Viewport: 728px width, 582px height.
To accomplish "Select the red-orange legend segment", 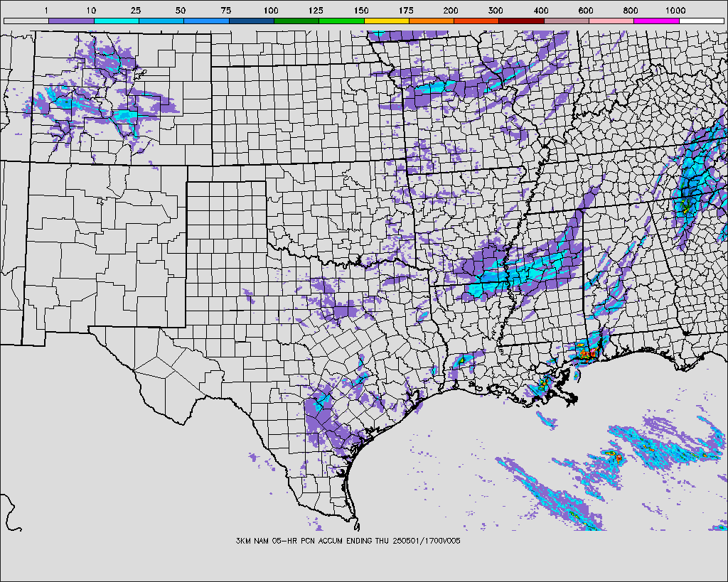I will tap(476, 21).
